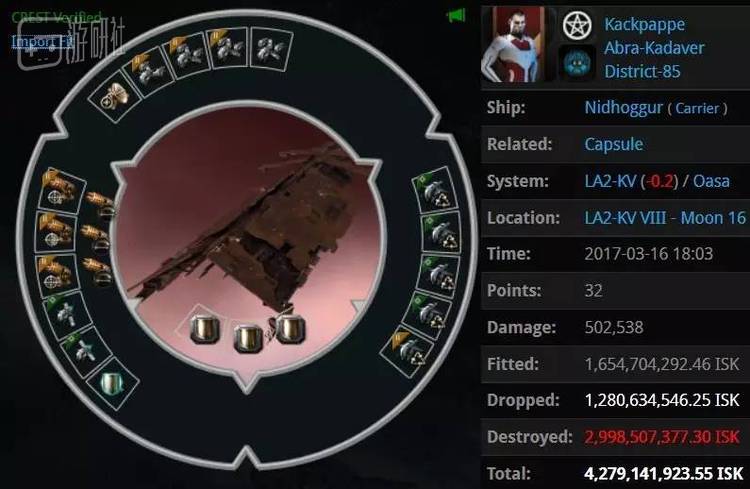This screenshot has height=489, width=750.
Task: Select the teal shield mid slot module
Action: (113, 383)
